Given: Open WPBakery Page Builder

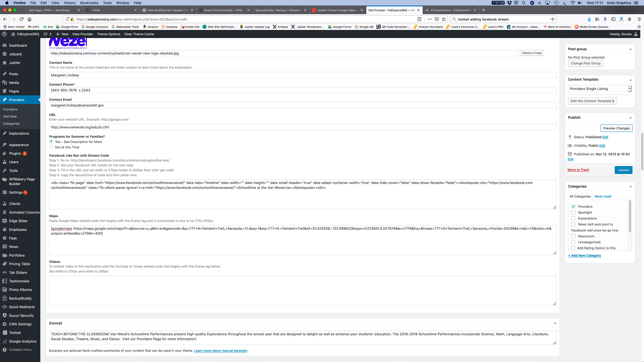Looking at the screenshot, I should (22, 181).
